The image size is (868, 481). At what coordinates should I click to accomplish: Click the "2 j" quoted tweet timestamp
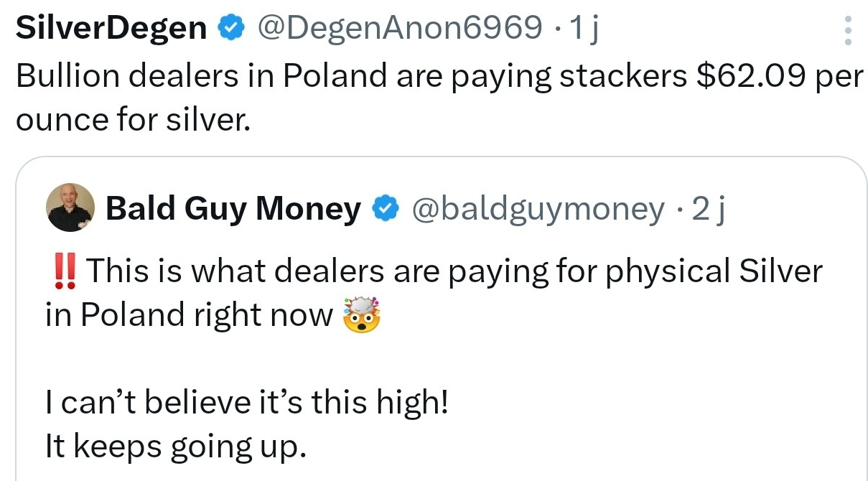pyautogui.click(x=709, y=208)
